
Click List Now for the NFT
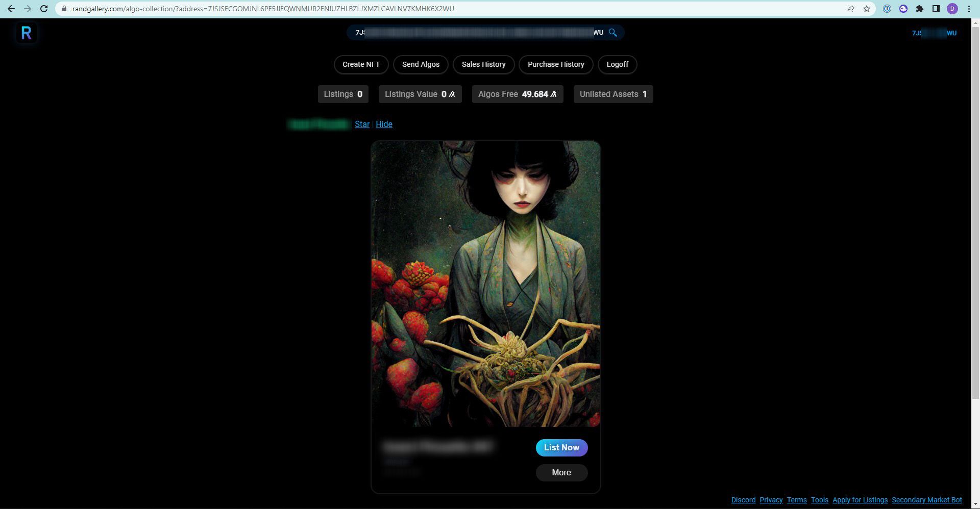tap(561, 448)
